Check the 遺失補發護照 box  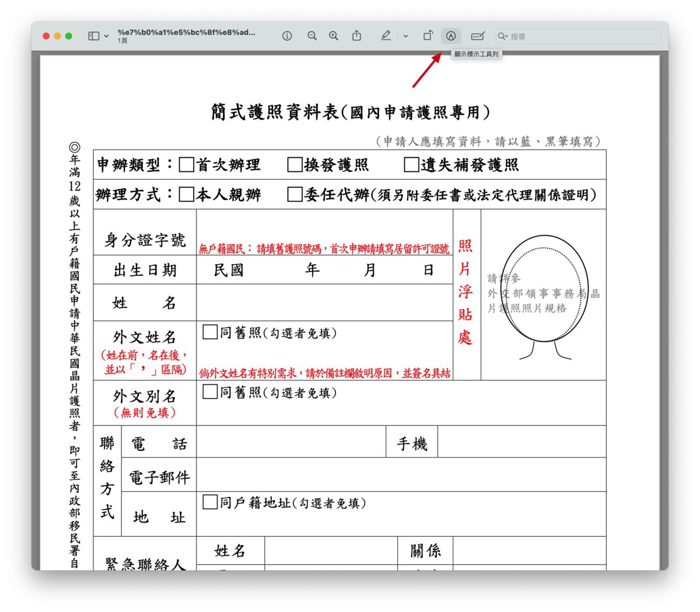(x=412, y=165)
